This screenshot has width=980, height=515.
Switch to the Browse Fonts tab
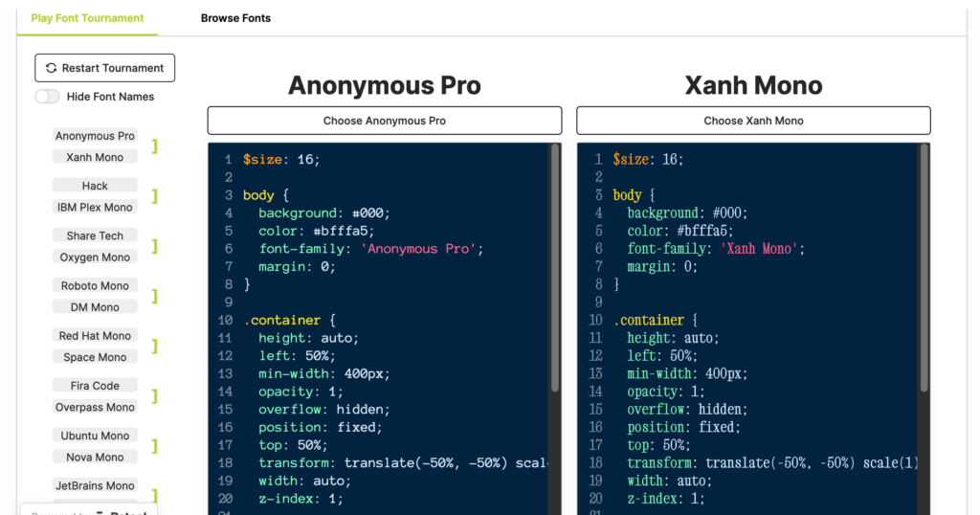tap(235, 18)
